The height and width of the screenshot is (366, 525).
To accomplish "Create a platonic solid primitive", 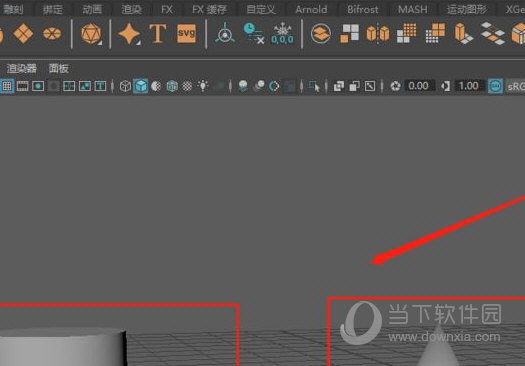I will pos(91,34).
